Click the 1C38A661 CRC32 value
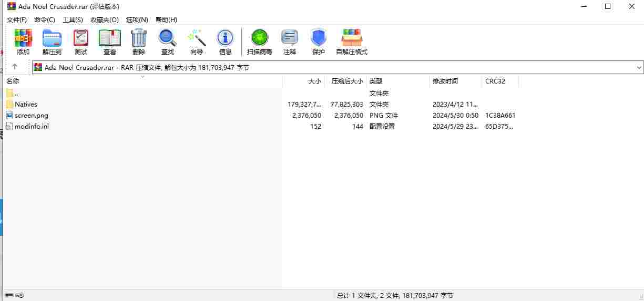 [x=500, y=115]
